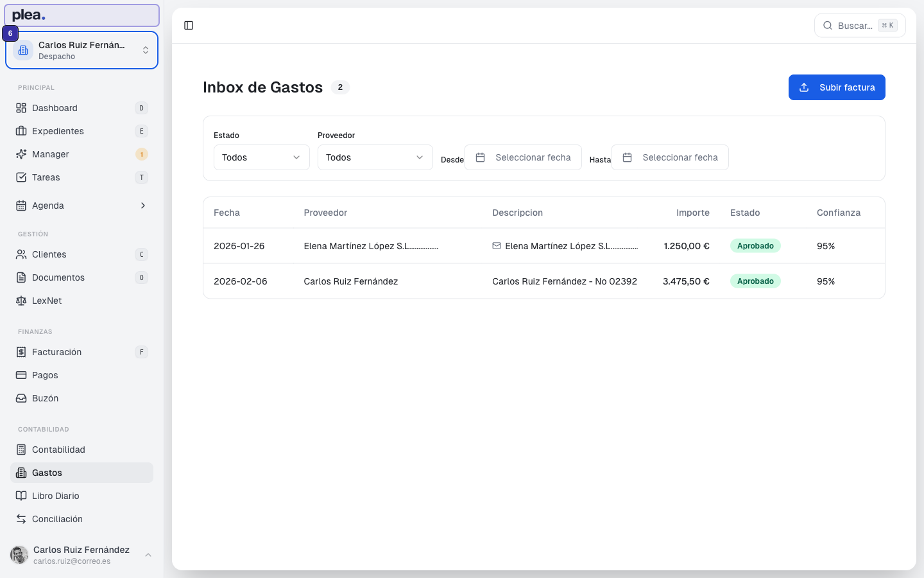Click the Gastos building icon
The width and height of the screenshot is (924, 578).
tap(21, 473)
